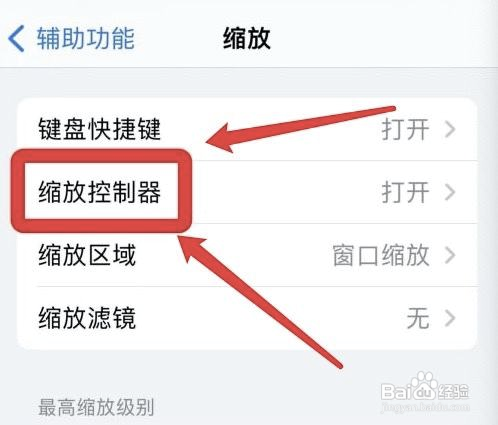Open the 缩放控制器 settings row
498x425 pixels.
pos(247,192)
